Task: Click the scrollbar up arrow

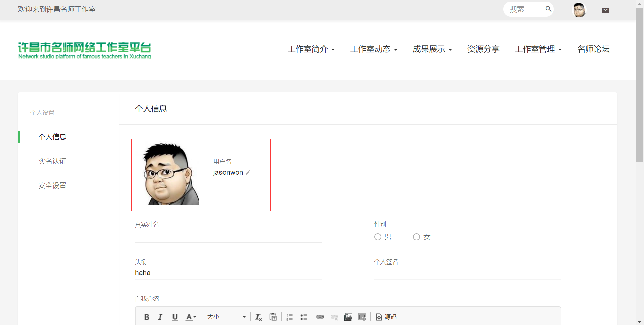Action: [640, 4]
